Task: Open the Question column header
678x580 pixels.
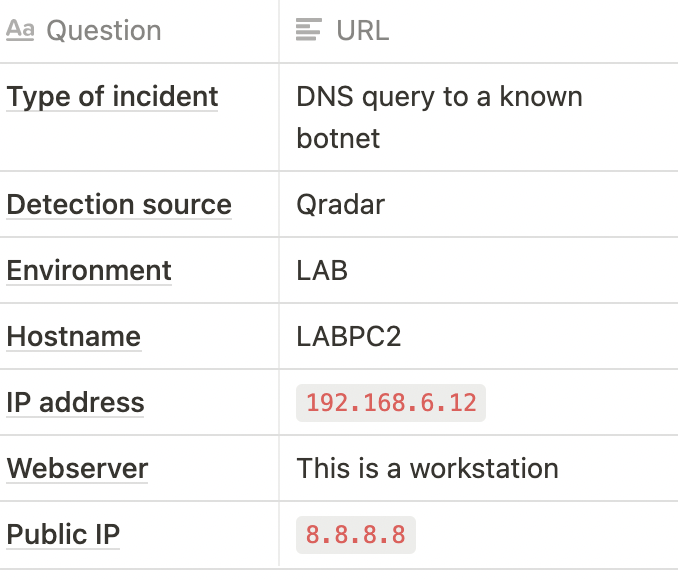Action: pos(139,31)
